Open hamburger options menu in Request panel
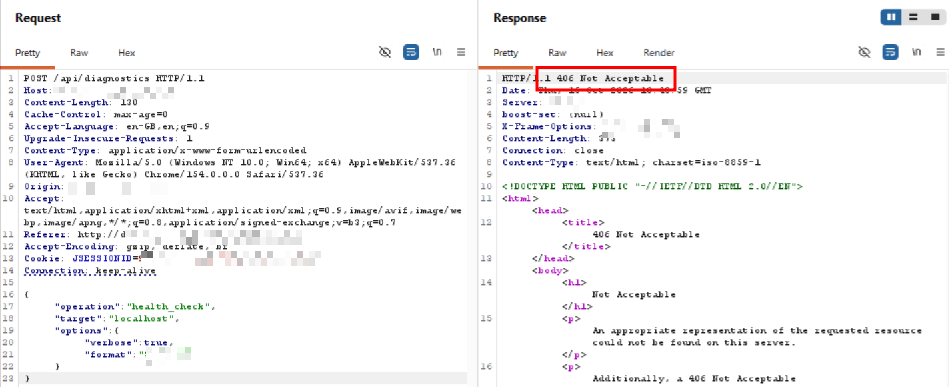This screenshot has height=387, width=949. coord(461,52)
